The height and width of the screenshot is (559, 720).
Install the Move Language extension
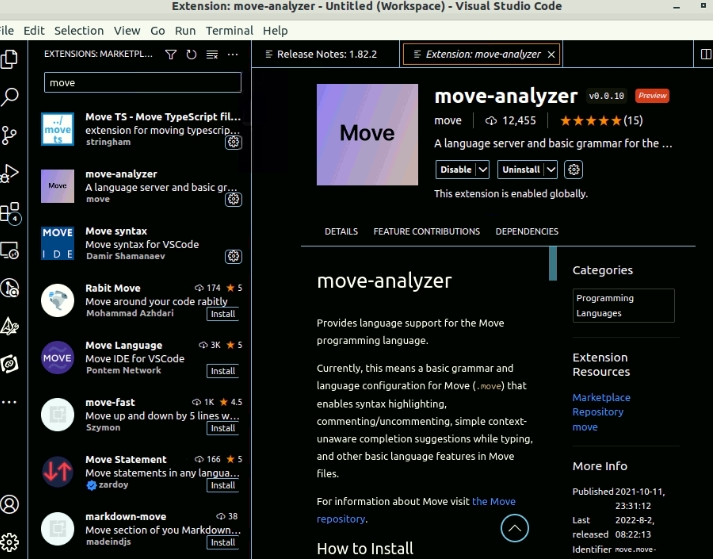coord(223,371)
